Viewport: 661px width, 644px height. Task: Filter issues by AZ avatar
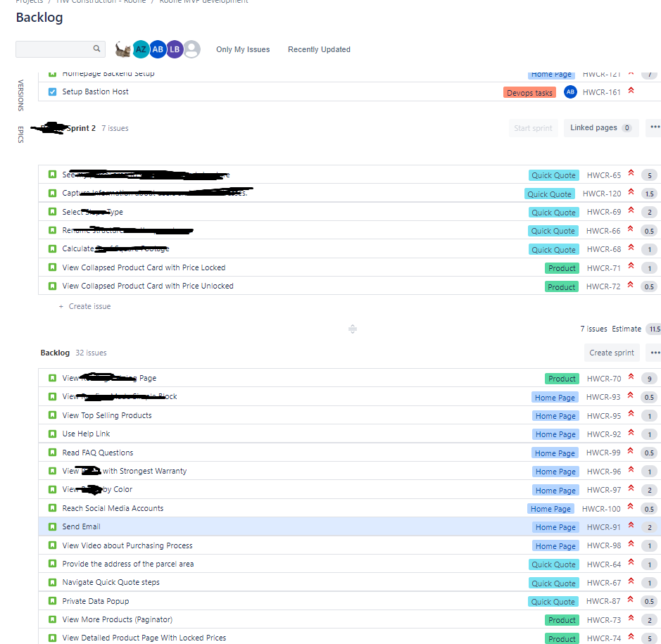(141, 49)
